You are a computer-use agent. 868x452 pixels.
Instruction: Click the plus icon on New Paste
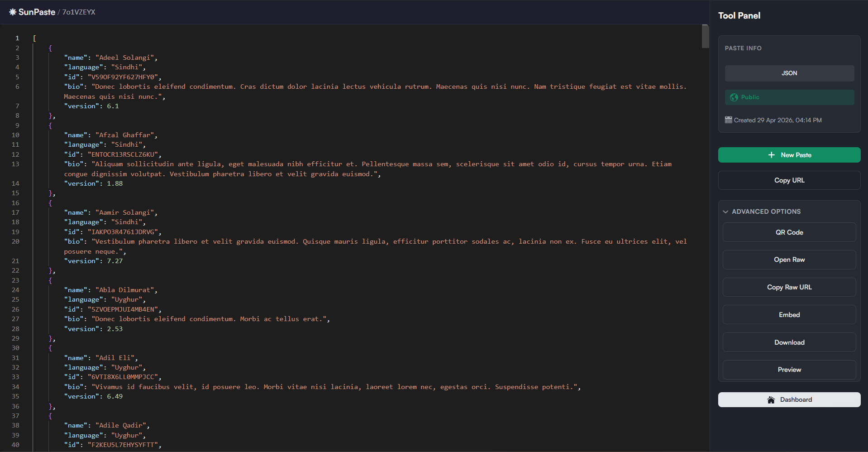coord(772,155)
